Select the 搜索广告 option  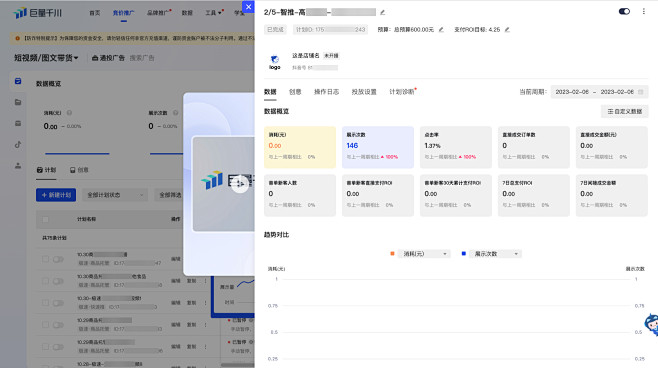click(142, 58)
